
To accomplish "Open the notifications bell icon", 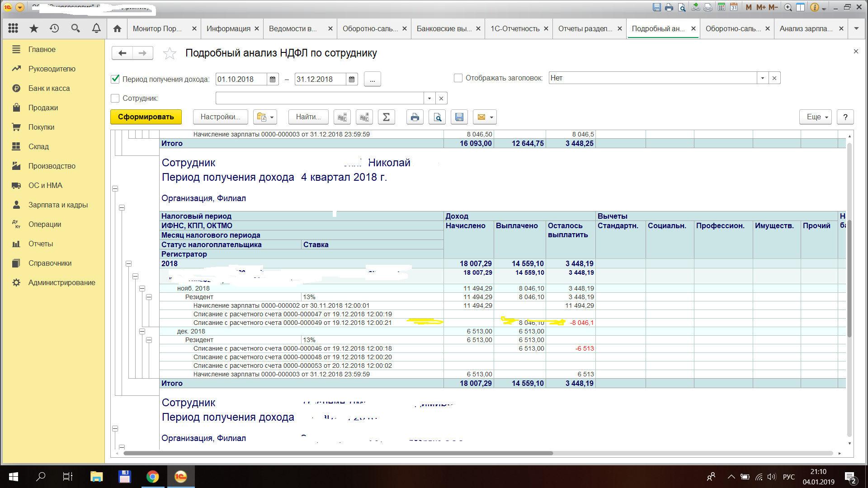I will pyautogui.click(x=96, y=28).
